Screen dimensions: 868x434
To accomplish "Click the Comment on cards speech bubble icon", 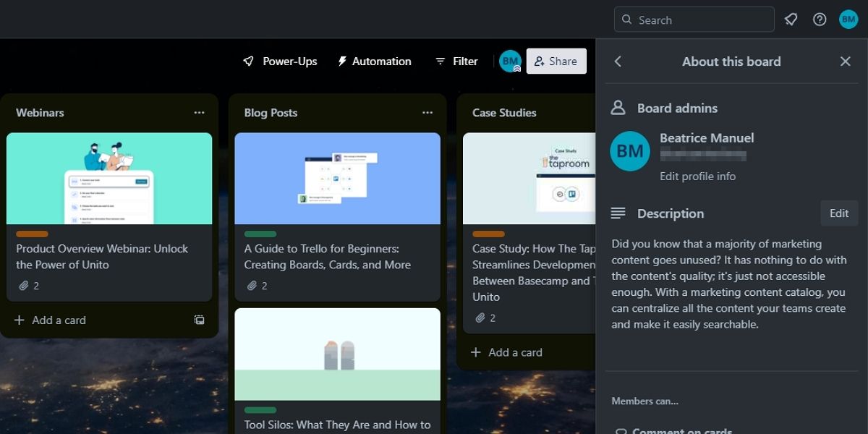I will (x=622, y=430).
